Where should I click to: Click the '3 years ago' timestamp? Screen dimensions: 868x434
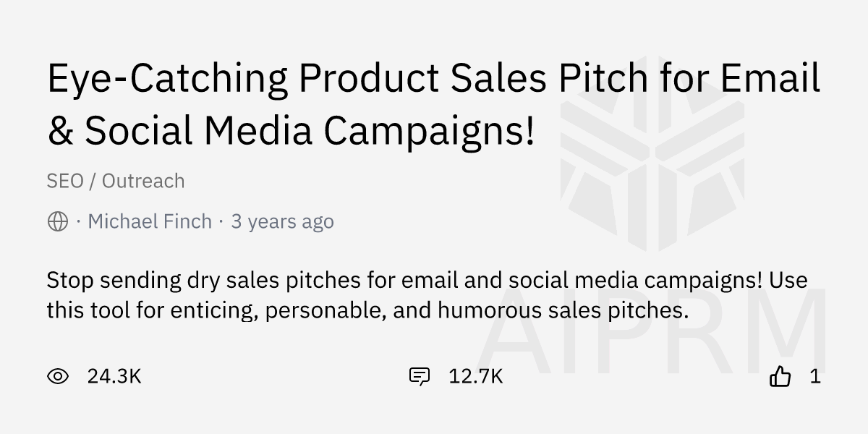pyautogui.click(x=282, y=221)
